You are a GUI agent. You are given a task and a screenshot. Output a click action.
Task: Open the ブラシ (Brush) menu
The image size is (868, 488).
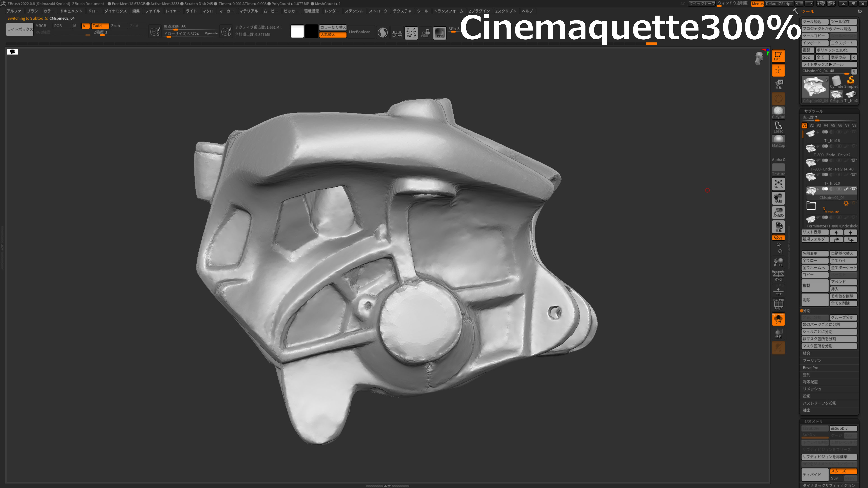click(32, 11)
